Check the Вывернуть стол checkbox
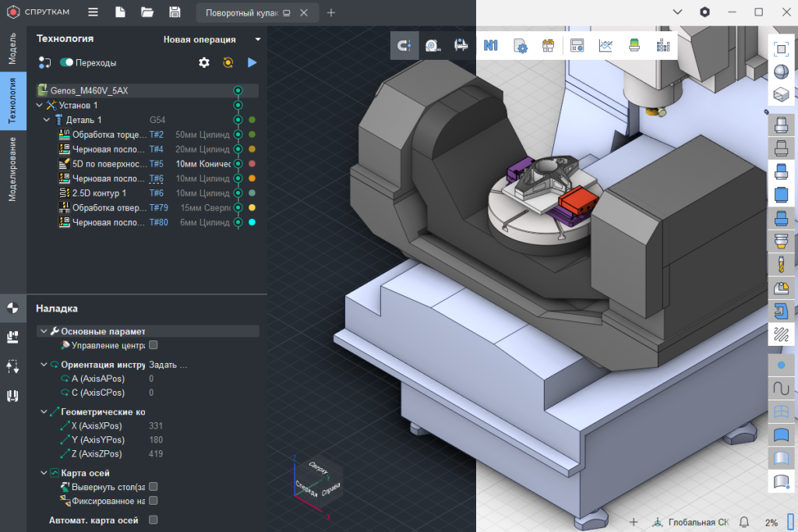The height and width of the screenshot is (532, 798). [153, 487]
